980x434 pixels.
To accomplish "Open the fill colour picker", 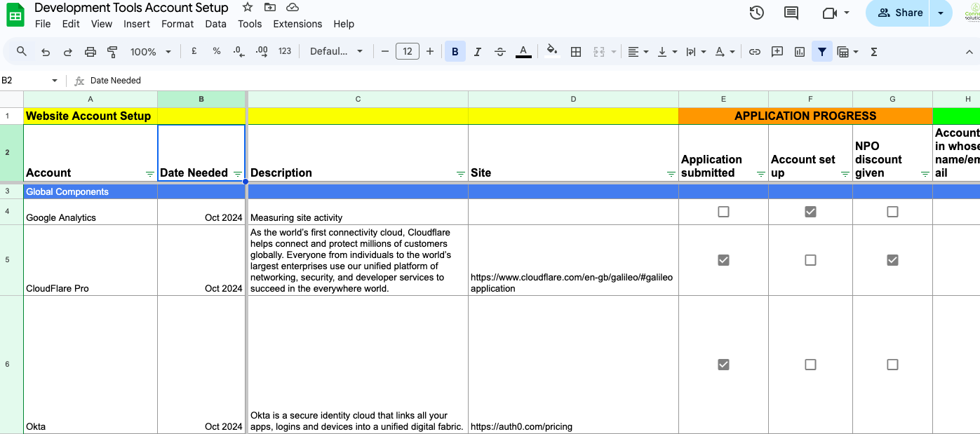I will [x=552, y=52].
